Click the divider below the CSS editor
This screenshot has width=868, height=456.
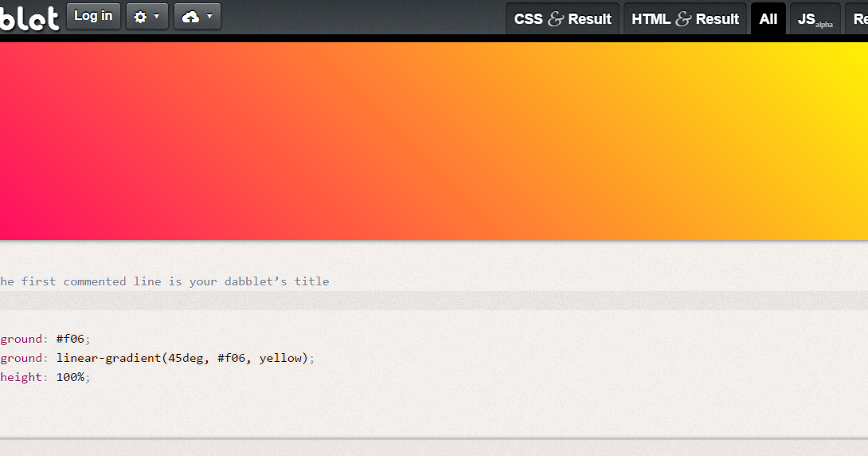pyautogui.click(x=434, y=438)
